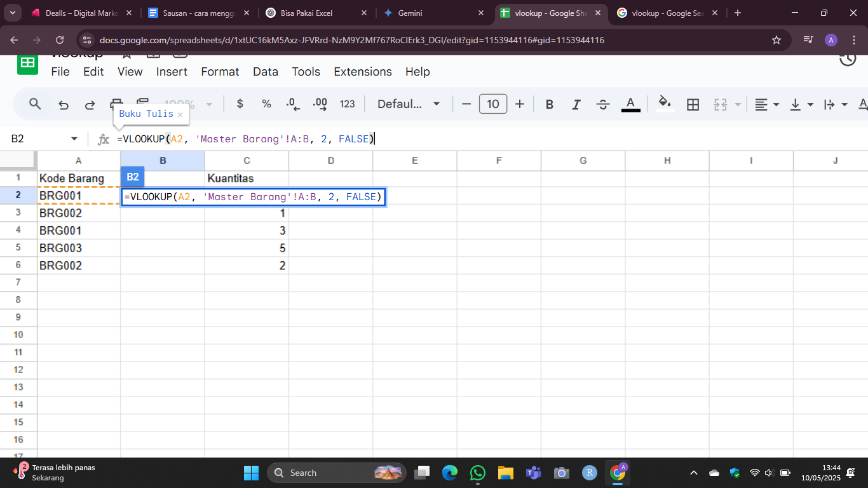Image resolution: width=868 pixels, height=488 pixels.
Task: Open the Name box dropdown arrow
Action: [74, 139]
